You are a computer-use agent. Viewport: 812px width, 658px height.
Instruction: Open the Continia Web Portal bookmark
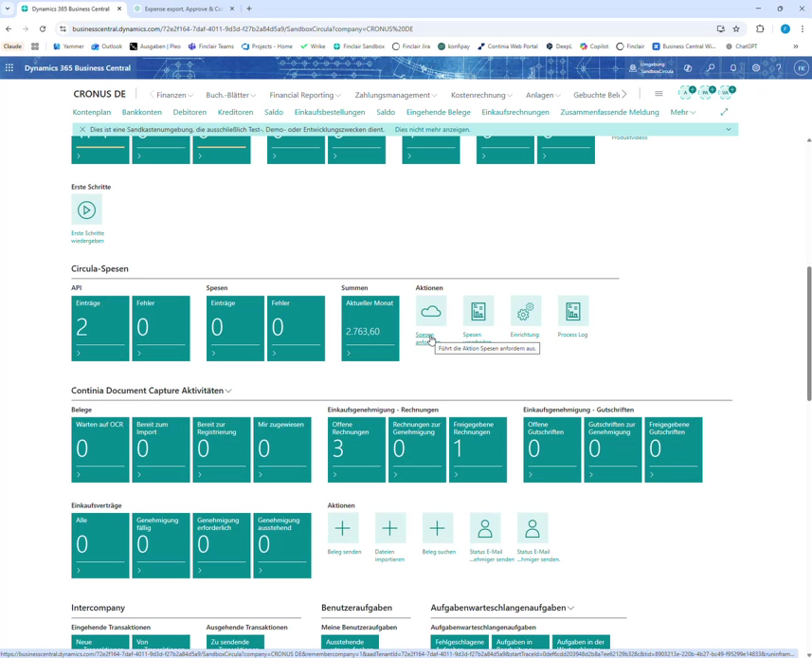point(508,46)
